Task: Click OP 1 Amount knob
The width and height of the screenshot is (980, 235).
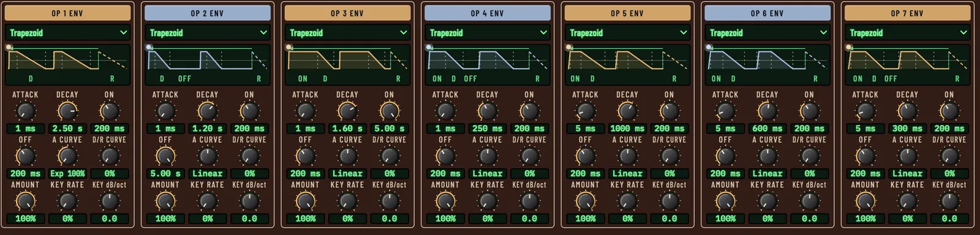Action: 25,201
